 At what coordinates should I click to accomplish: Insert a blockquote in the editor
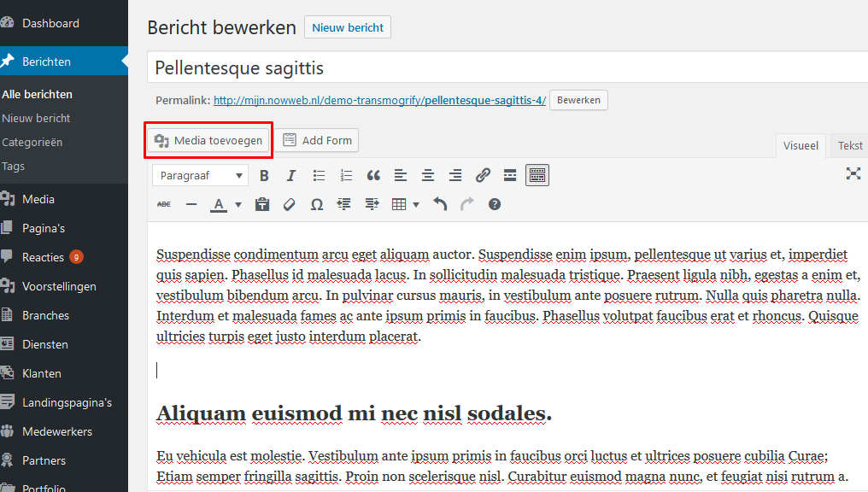click(x=373, y=175)
